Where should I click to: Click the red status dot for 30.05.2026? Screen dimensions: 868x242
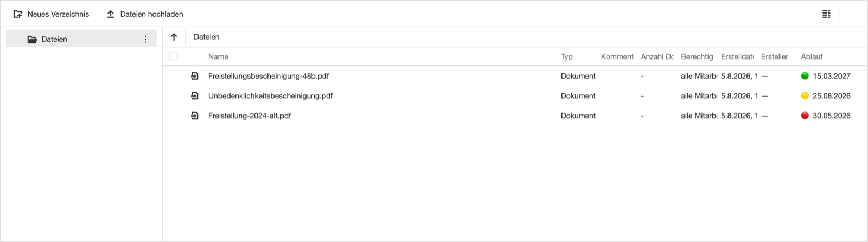click(x=805, y=115)
